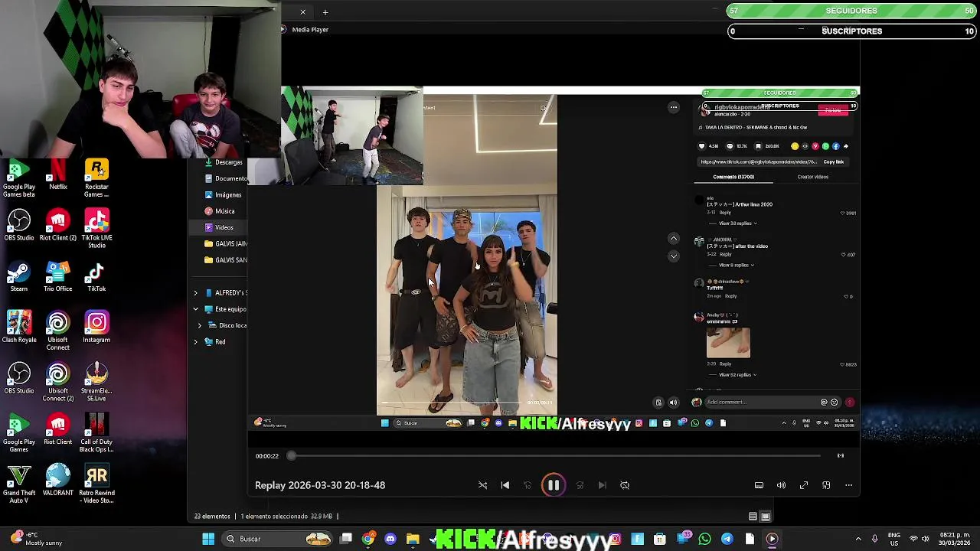Open the TikTok LIVE Studio desktop icon

click(96, 230)
